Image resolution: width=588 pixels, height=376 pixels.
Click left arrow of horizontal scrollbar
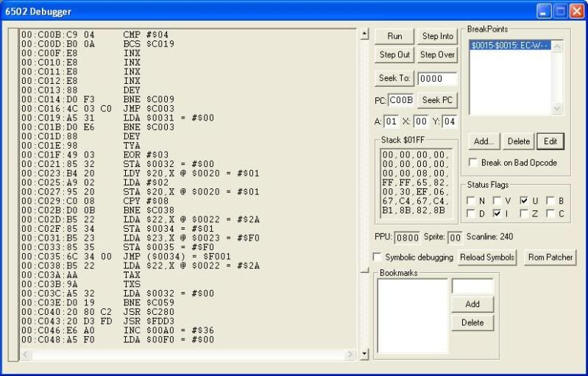pyautogui.click(x=26, y=354)
